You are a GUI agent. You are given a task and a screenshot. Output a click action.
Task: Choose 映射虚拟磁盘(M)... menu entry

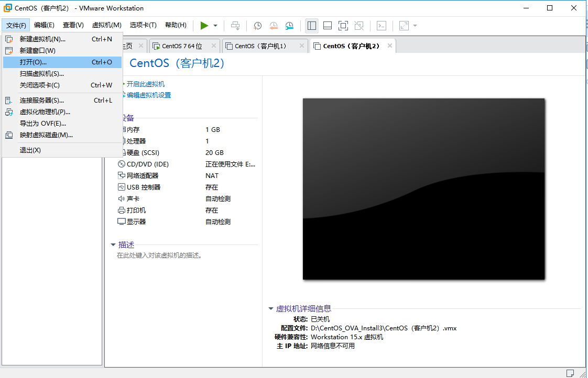coord(62,135)
